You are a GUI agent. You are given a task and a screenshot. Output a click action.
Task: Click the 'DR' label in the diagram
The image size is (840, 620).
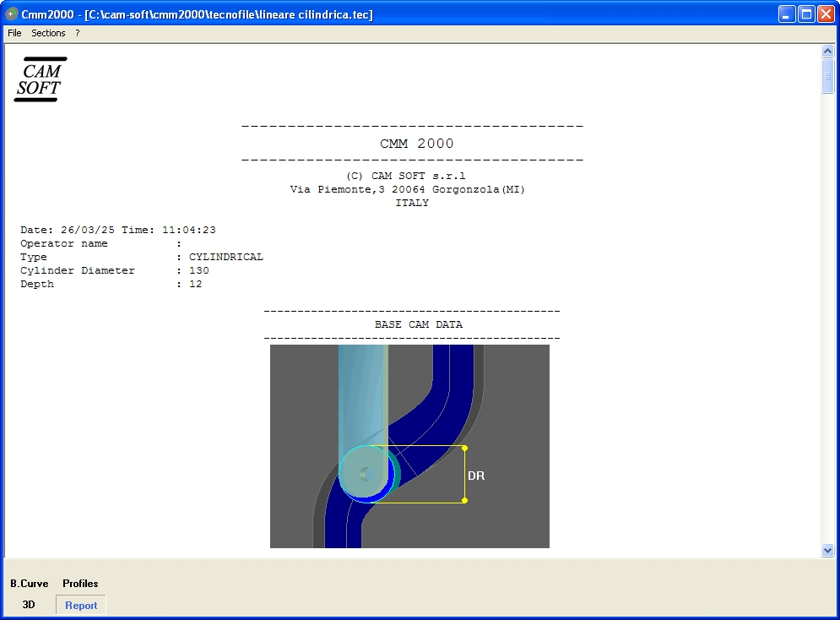pos(476,476)
